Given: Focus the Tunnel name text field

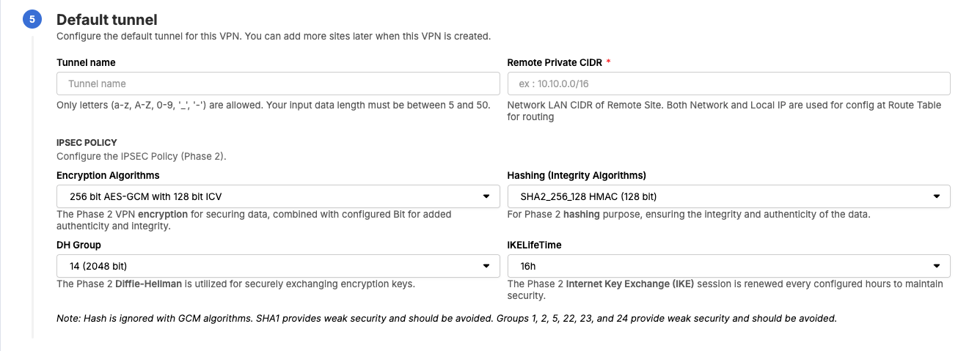Looking at the screenshot, I should [x=278, y=84].
